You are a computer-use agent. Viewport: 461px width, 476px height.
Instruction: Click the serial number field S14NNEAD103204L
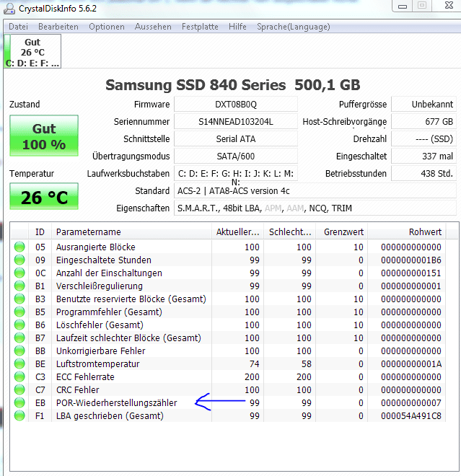[x=236, y=122]
